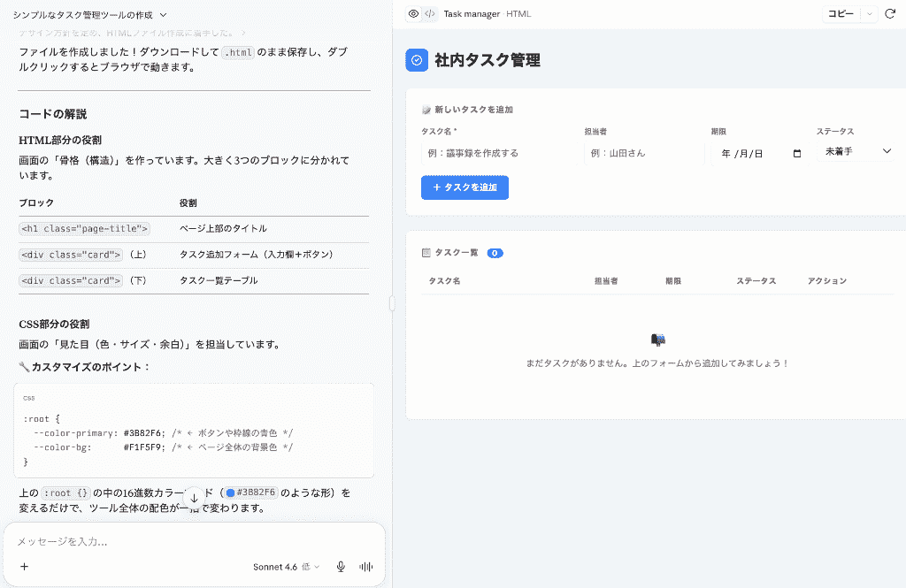Click the タスク名 input field
The width and height of the screenshot is (906, 588).
[499, 153]
